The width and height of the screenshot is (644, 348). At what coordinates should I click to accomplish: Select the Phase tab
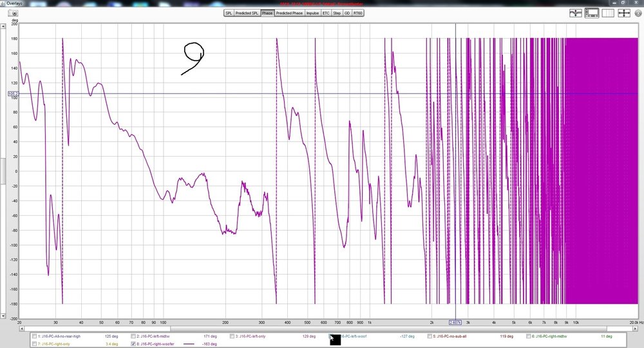267,13
